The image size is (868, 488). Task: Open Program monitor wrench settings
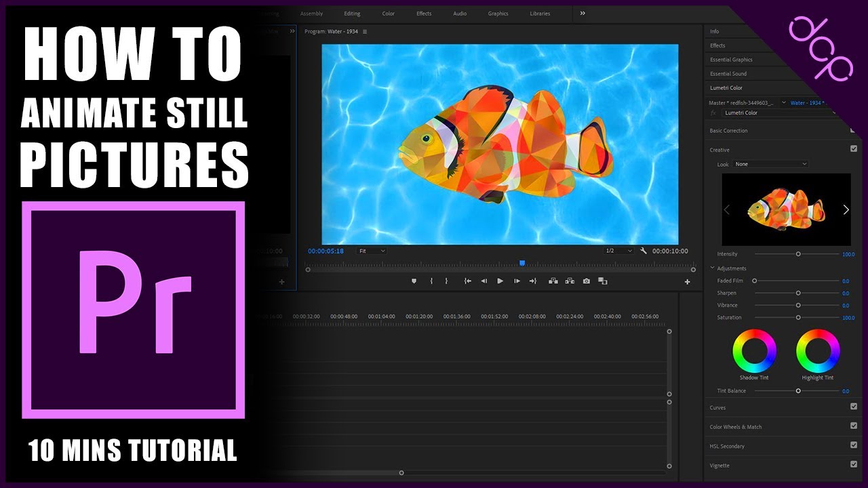coord(644,251)
